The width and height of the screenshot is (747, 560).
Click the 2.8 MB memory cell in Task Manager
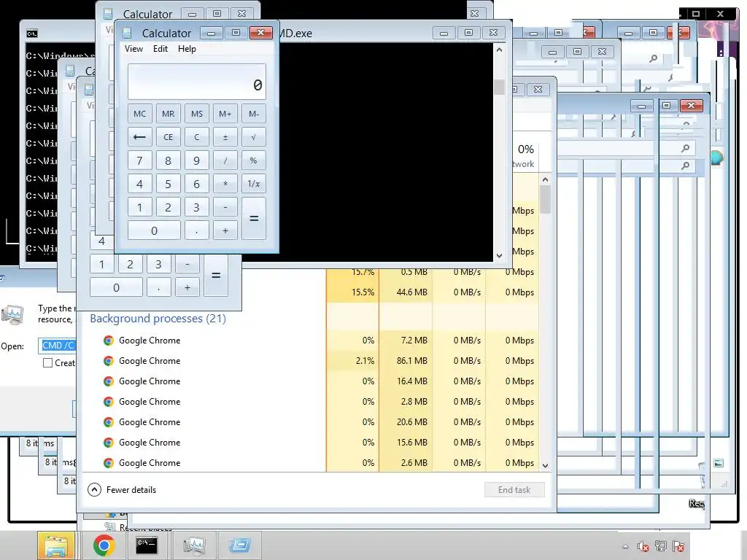tap(406, 402)
